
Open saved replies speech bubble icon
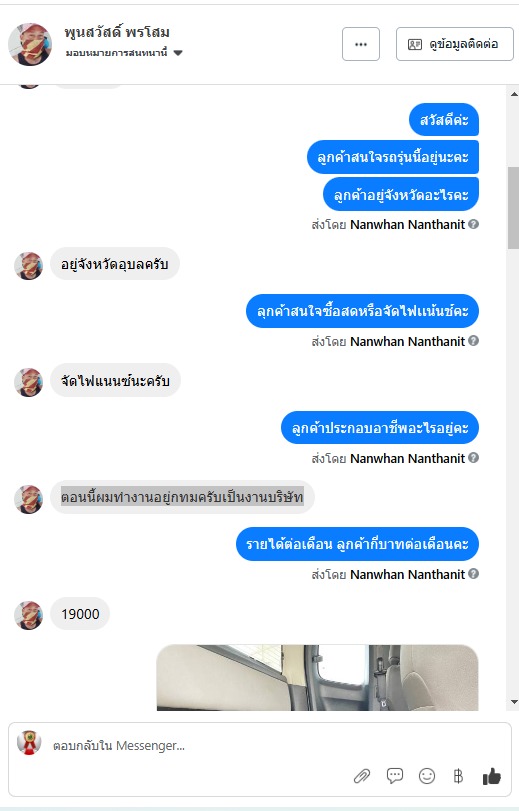pyautogui.click(x=395, y=775)
